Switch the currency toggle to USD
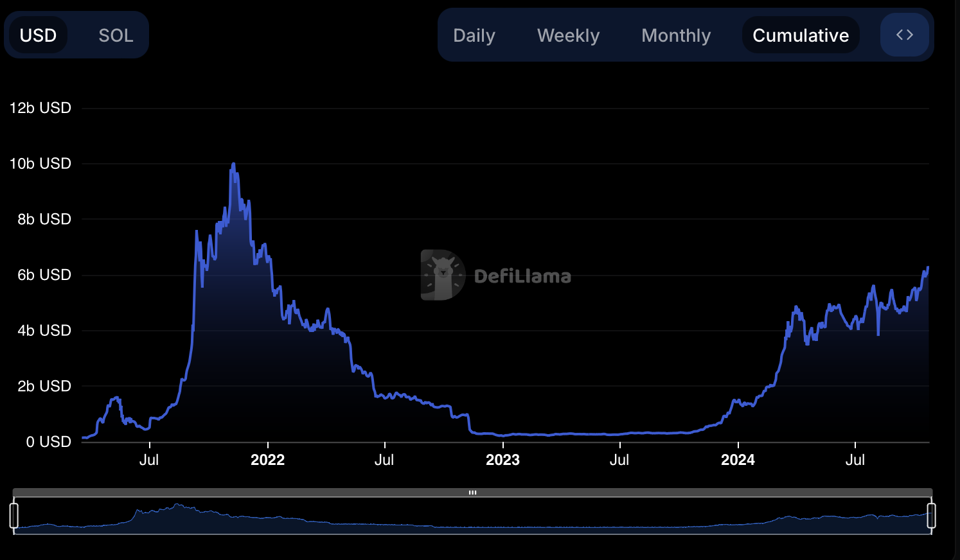The height and width of the screenshot is (560, 960). [38, 35]
